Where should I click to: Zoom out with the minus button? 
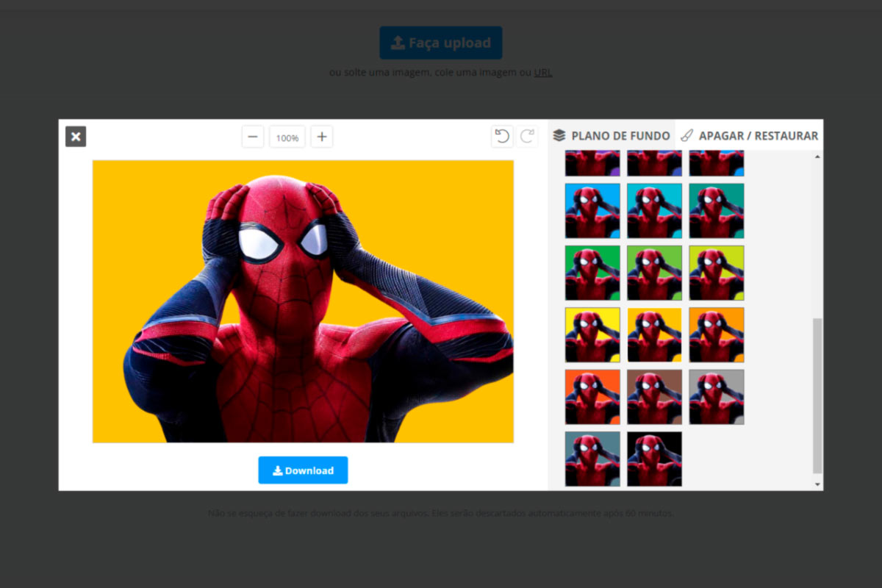coord(253,137)
